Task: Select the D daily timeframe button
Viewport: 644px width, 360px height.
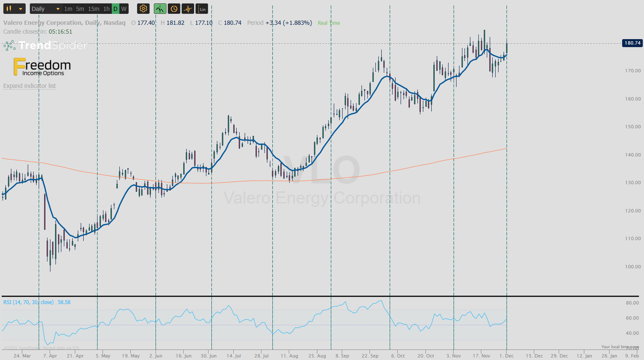Action: tap(115, 9)
